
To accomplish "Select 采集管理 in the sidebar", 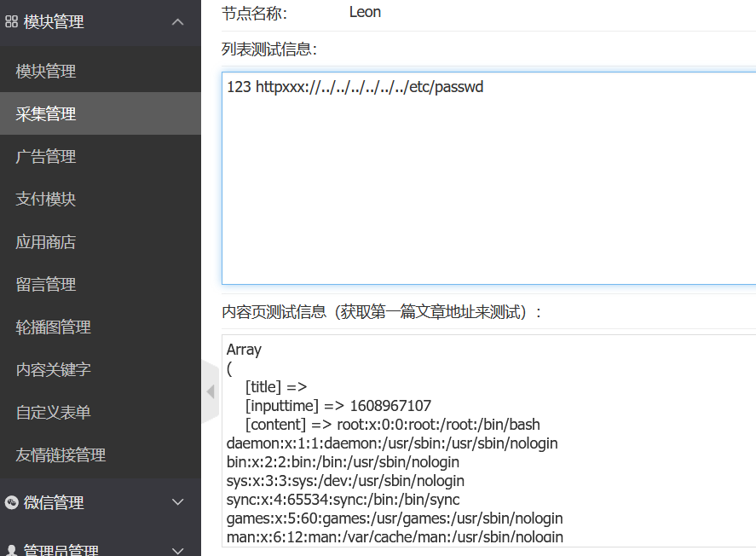I will tap(101, 113).
